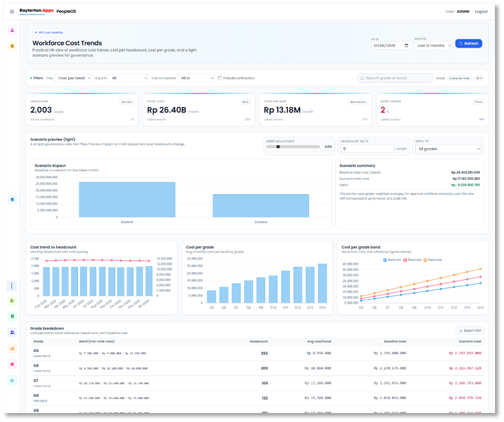Select the teal layers icon in the sidebar
Screen dimensions: 504x422
[12, 199]
